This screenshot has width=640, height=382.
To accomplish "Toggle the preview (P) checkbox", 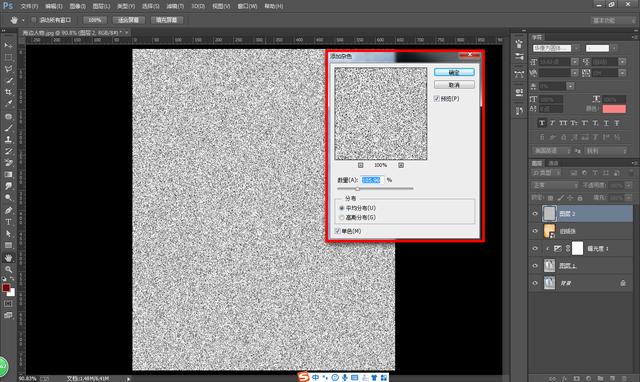I will (x=437, y=99).
